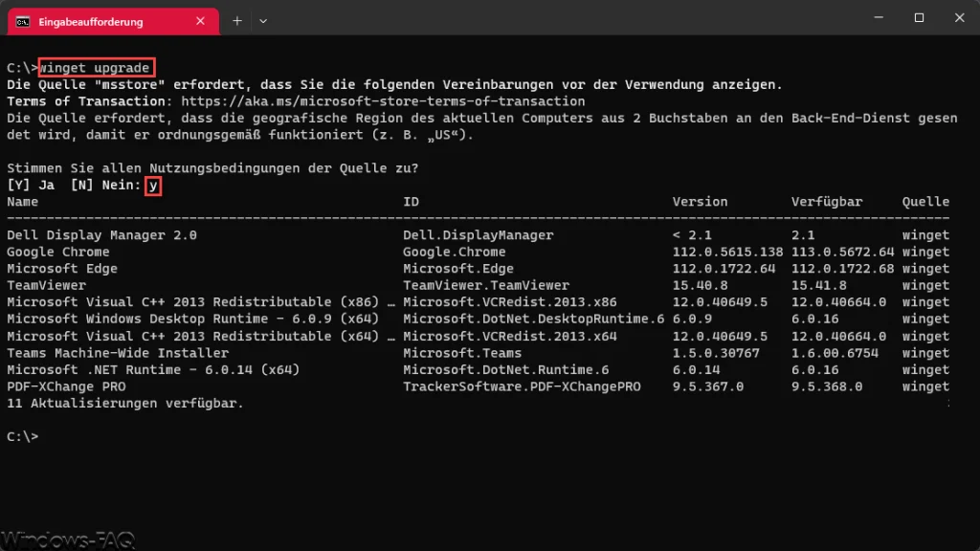The height and width of the screenshot is (551, 980).
Task: Click the 'Google Chrome' name entry
Action: (x=58, y=252)
